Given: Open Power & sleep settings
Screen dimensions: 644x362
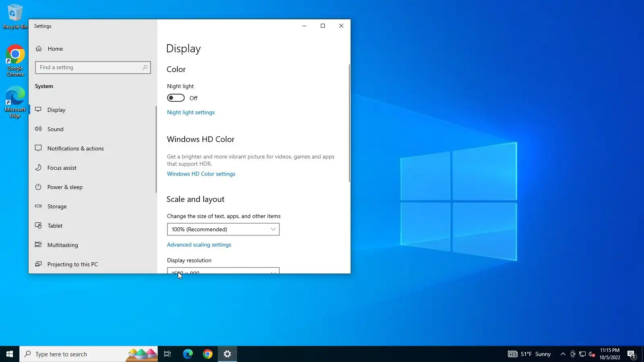Looking at the screenshot, I should 92,187.
